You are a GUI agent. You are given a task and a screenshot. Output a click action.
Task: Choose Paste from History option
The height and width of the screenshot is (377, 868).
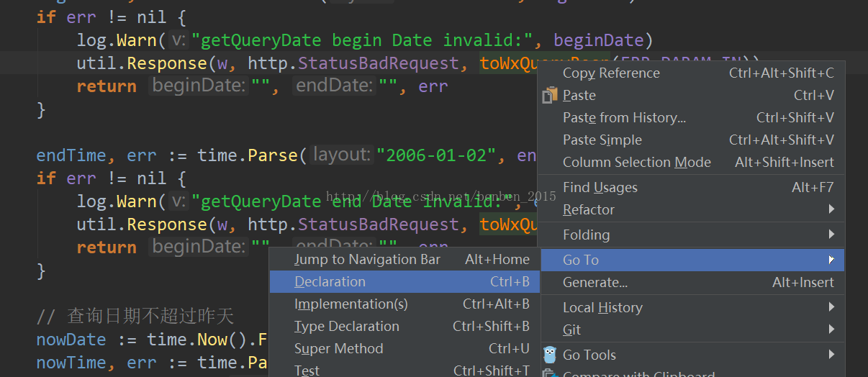[624, 117]
